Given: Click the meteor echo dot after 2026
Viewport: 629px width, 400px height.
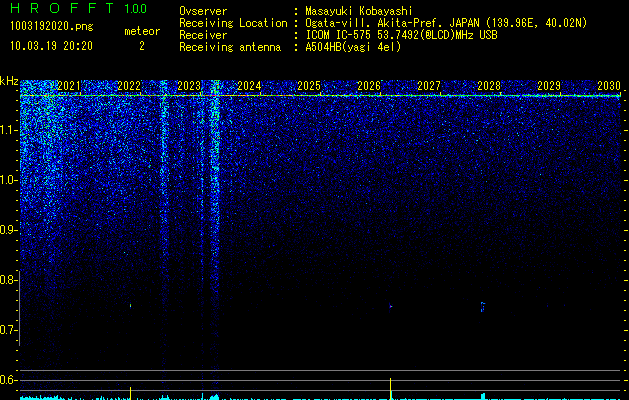Looking at the screenshot, I should coord(390,307).
